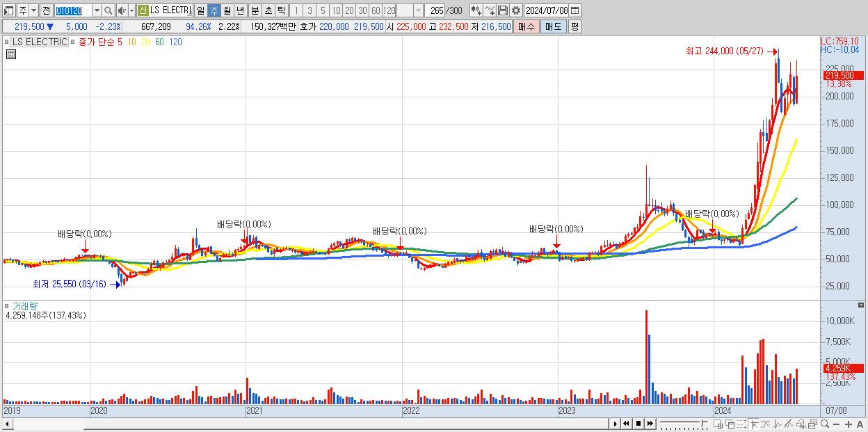Click the panel close box at volume right

tap(860, 305)
